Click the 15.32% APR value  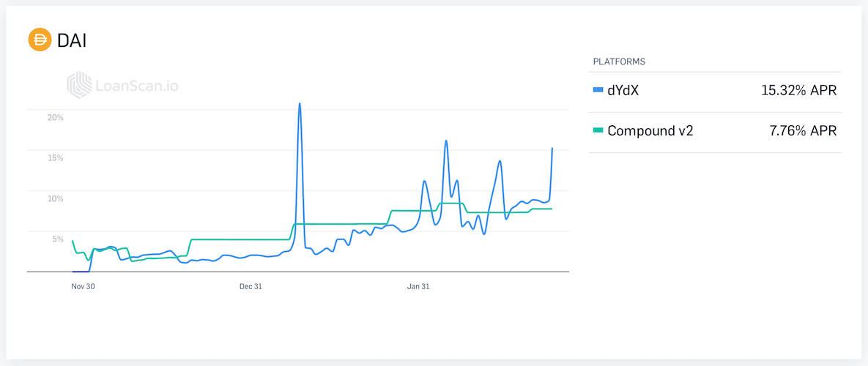(798, 91)
